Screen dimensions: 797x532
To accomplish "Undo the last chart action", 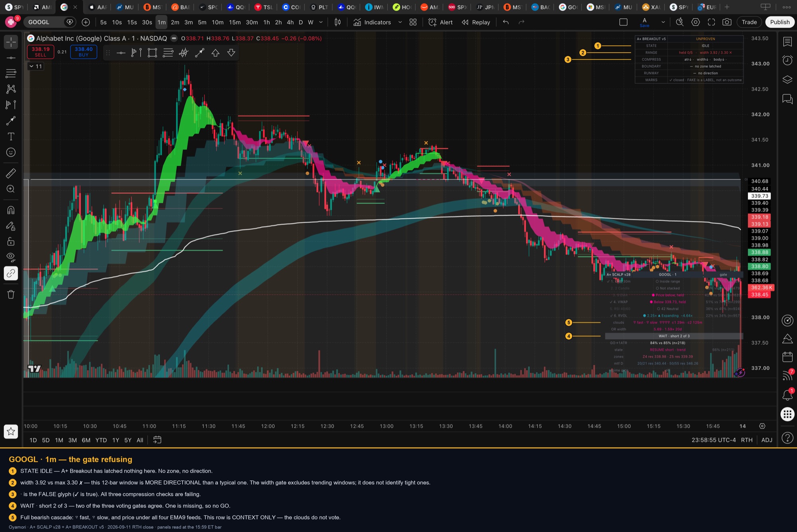I will pos(506,22).
